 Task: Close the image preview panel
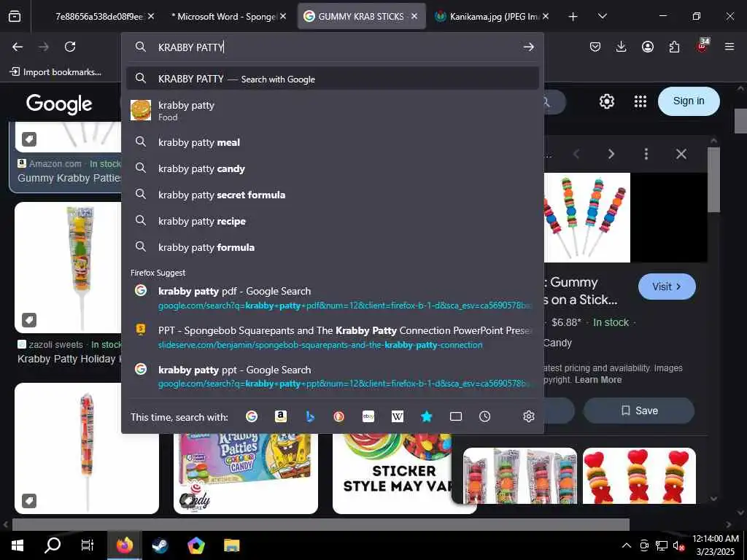click(x=681, y=154)
